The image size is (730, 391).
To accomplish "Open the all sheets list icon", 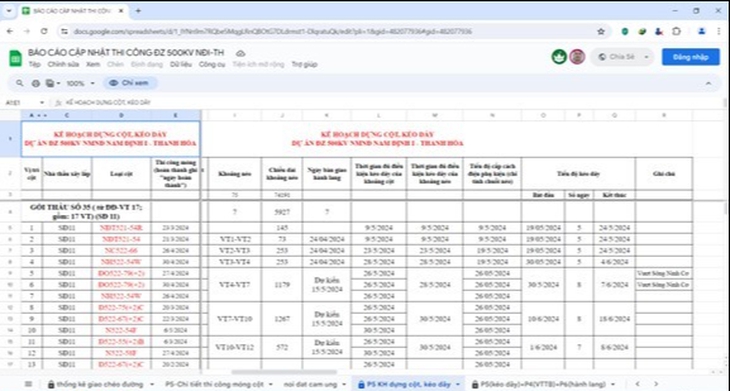I will pos(28,384).
